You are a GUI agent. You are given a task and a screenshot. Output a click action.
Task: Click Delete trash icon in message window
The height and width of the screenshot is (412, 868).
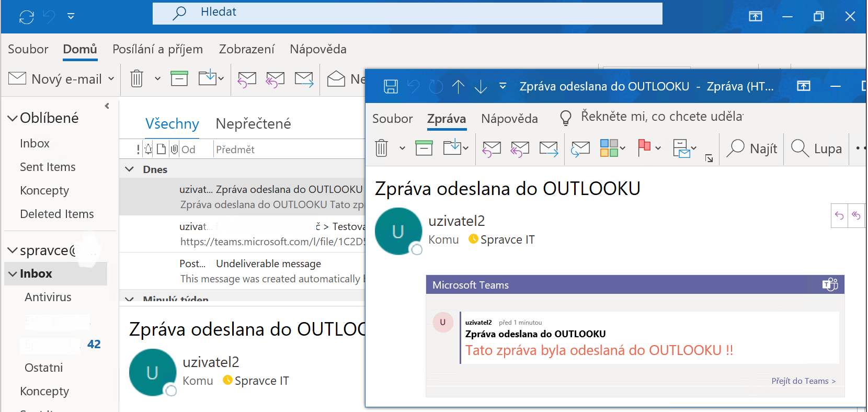pos(382,148)
